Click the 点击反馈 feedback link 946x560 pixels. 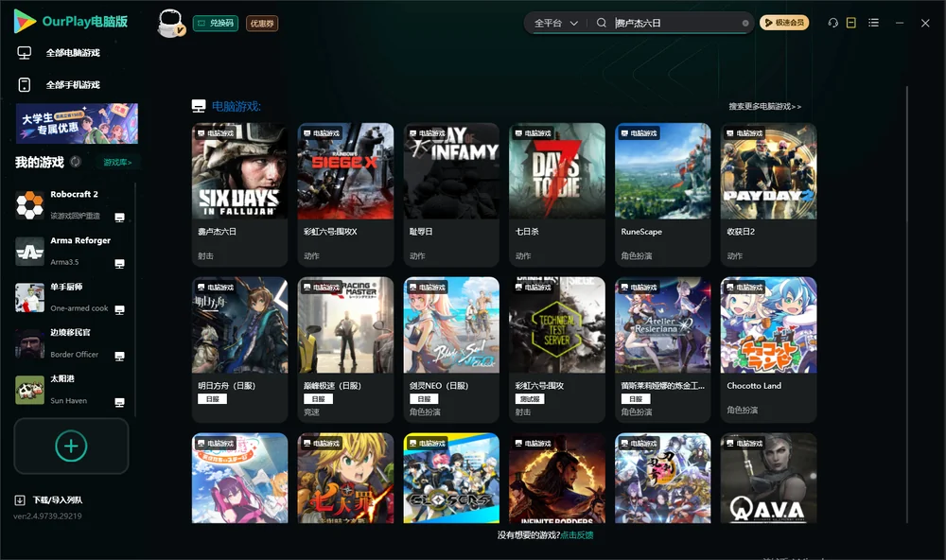(x=577, y=534)
